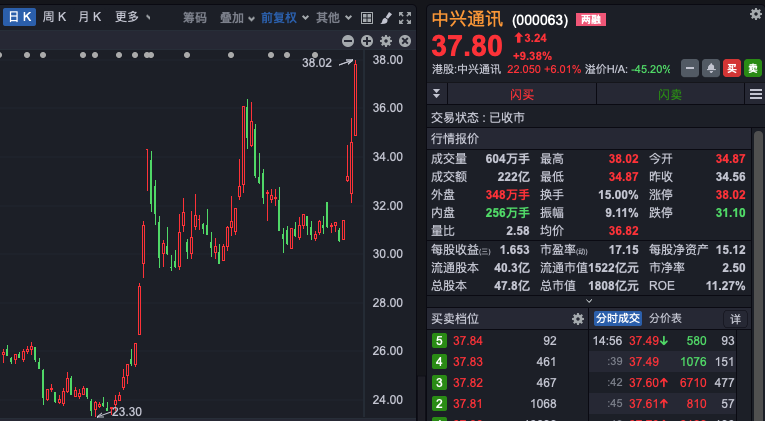Viewport: 765px width, 421px height.
Task: Zoom out the K-line chart with minus icon
Action: click(x=348, y=41)
